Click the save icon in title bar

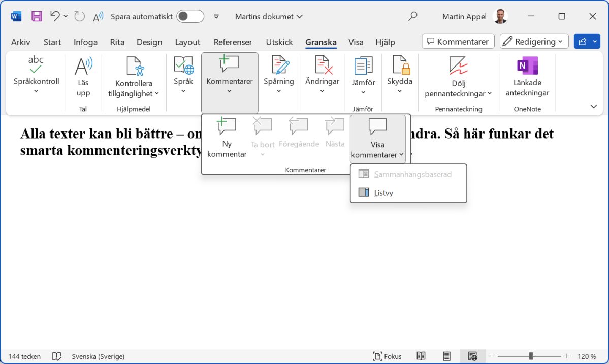coord(37,16)
